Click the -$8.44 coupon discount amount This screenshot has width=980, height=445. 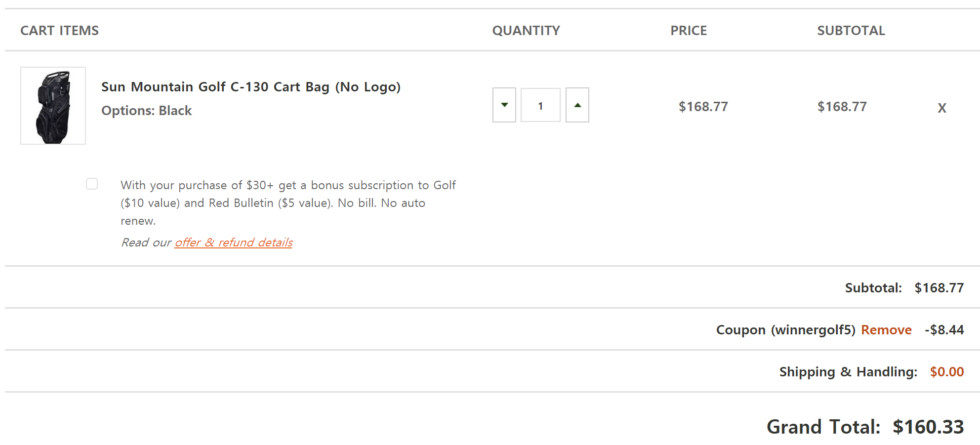(x=944, y=330)
